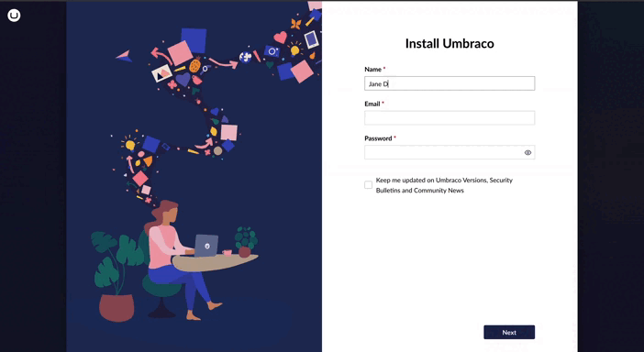Select the Password input field

450,152
